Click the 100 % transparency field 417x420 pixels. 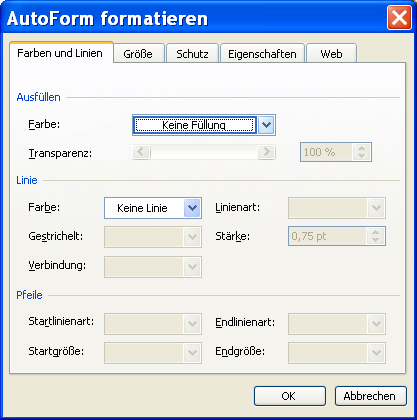pos(327,152)
